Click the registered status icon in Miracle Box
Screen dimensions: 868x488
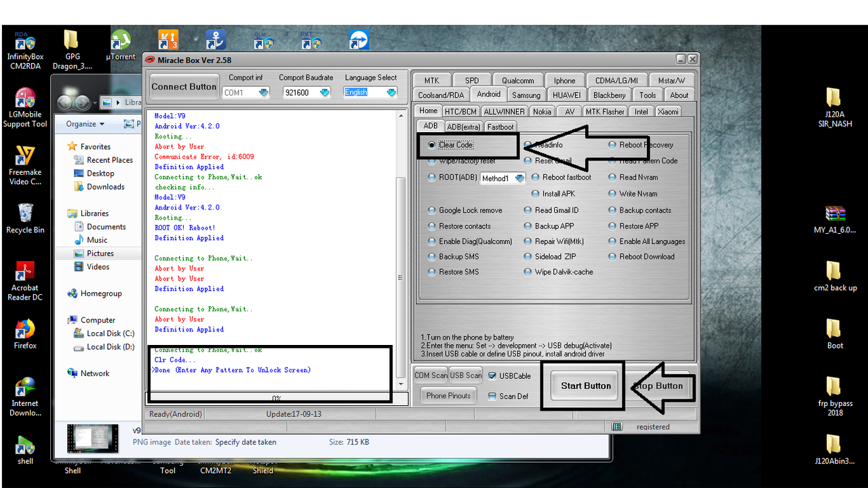click(x=616, y=427)
